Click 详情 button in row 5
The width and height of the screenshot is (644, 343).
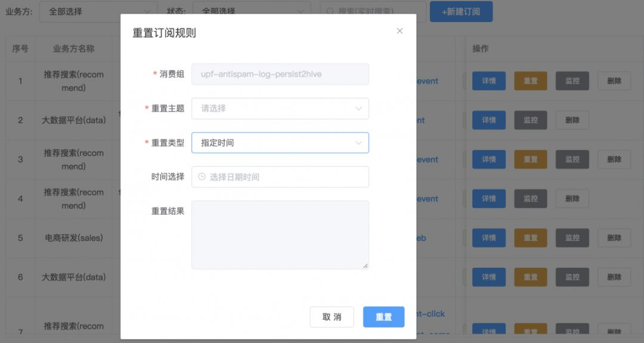489,238
